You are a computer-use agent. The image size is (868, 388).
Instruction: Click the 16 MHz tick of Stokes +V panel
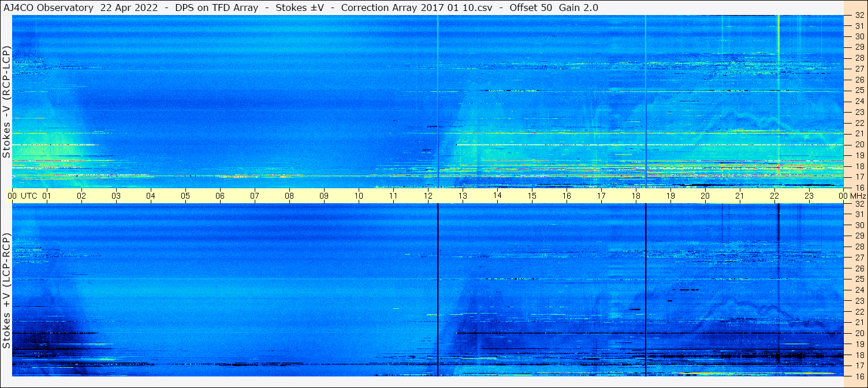pyautogui.click(x=859, y=376)
